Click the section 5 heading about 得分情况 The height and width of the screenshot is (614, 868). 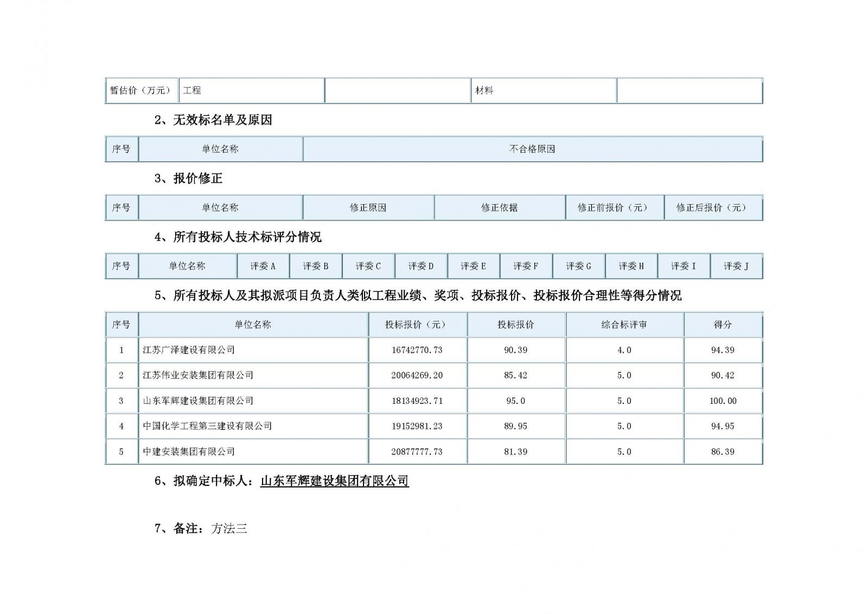pyautogui.click(x=418, y=296)
